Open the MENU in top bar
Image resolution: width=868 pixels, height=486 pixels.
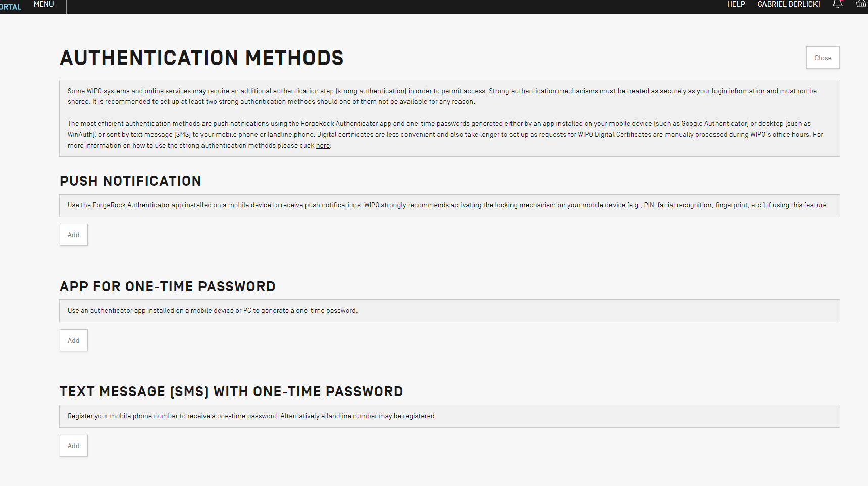[43, 4]
